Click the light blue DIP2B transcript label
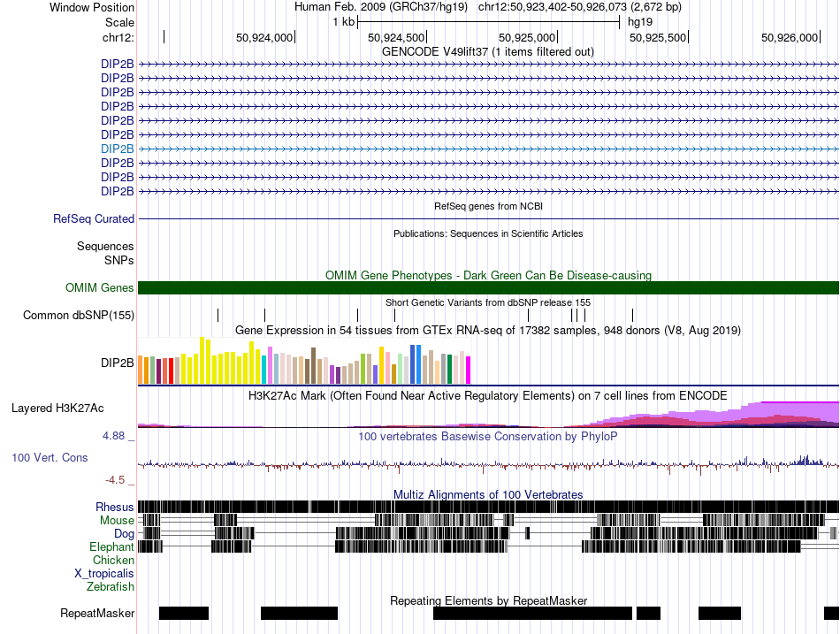The height and width of the screenshot is (634, 840). click(x=118, y=149)
